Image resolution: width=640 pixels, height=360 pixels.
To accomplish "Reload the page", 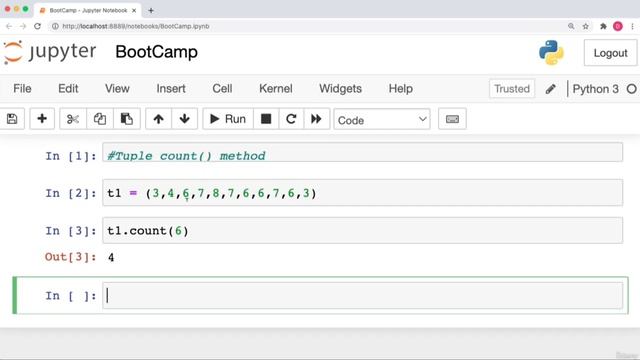I will (x=37, y=26).
